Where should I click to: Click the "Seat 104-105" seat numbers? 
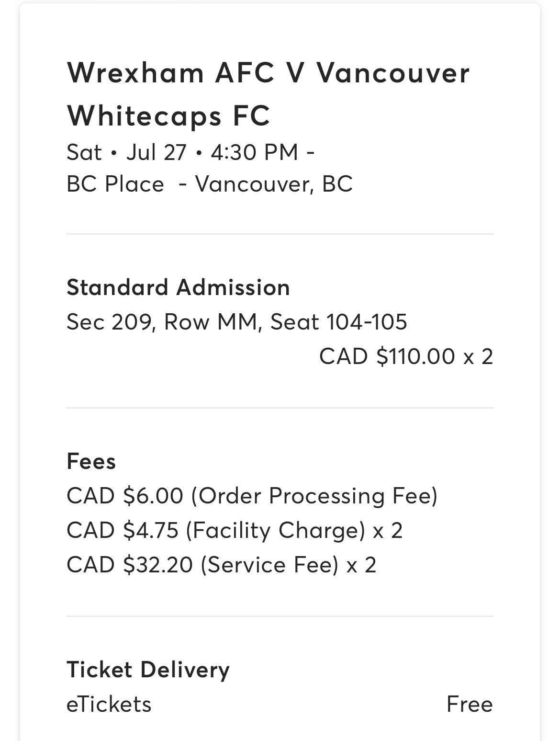(x=338, y=322)
